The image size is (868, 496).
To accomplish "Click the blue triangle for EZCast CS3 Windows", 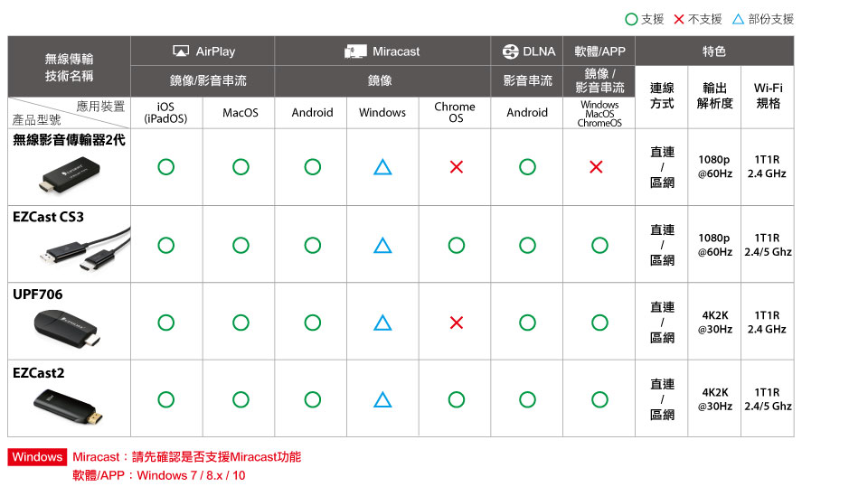I will pyautogui.click(x=382, y=245).
